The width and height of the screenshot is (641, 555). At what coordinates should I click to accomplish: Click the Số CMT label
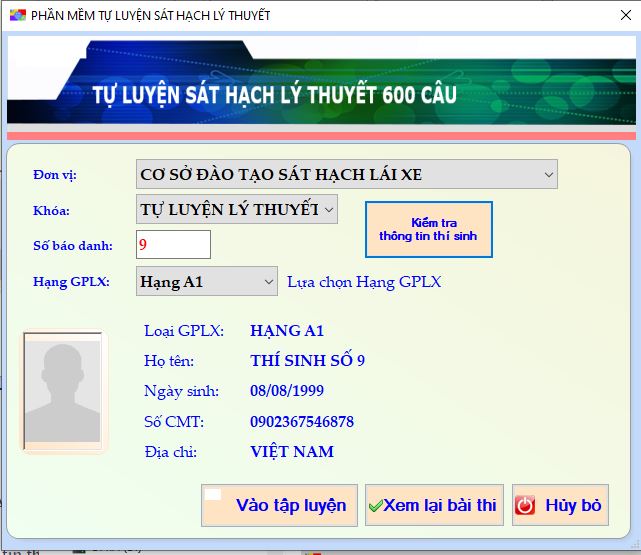[x=174, y=422]
